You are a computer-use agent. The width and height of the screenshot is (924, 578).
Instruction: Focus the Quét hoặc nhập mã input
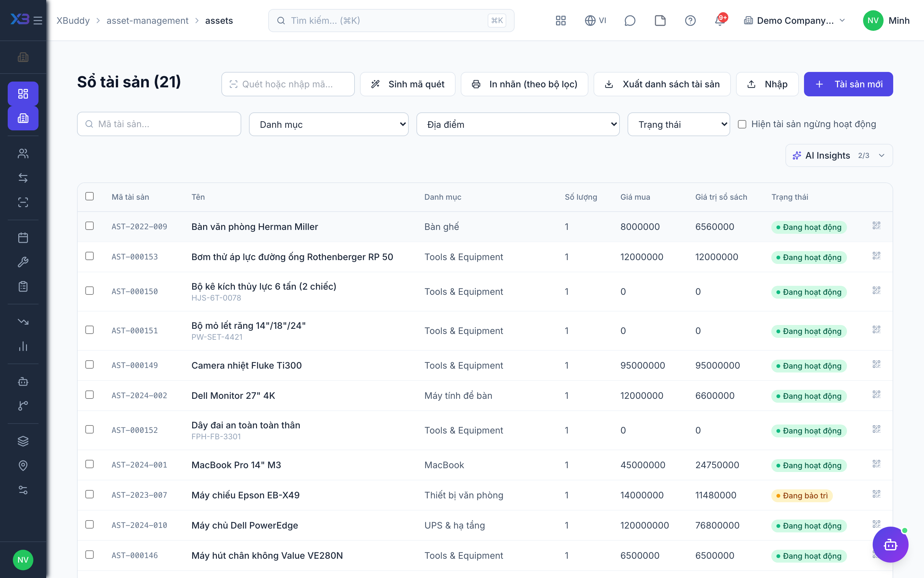coord(288,84)
